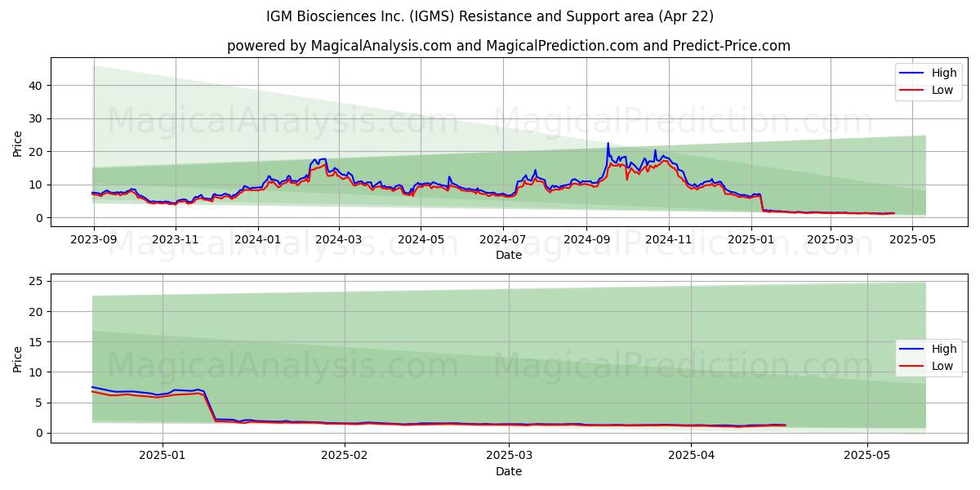
Task: Click the '2024-09' date label on top chart
Action: coord(586,240)
